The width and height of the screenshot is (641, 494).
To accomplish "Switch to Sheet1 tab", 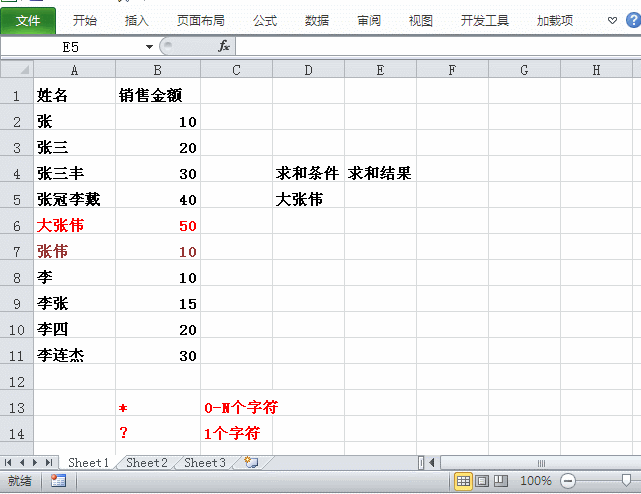I will 88,463.
